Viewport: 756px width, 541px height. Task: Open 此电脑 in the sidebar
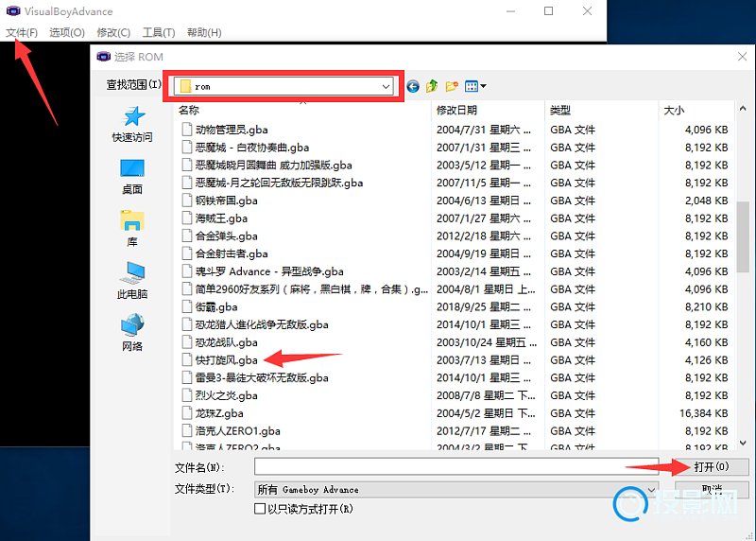(x=132, y=281)
